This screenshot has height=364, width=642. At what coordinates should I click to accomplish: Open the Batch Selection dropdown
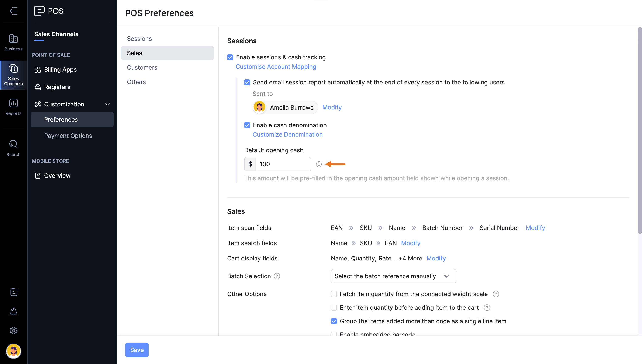pyautogui.click(x=393, y=276)
